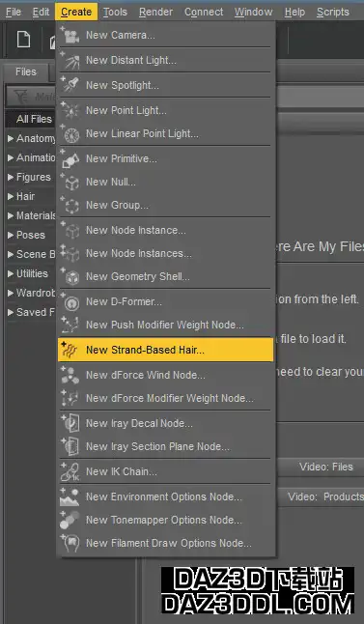The width and height of the screenshot is (364, 624).
Task: Click the New Camera icon
Action: 70,36
